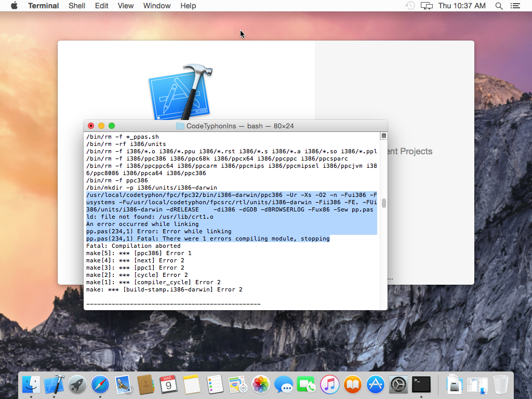The image size is (532, 399).
Task: Open System Preferences gear in Dock
Action: [x=398, y=385]
